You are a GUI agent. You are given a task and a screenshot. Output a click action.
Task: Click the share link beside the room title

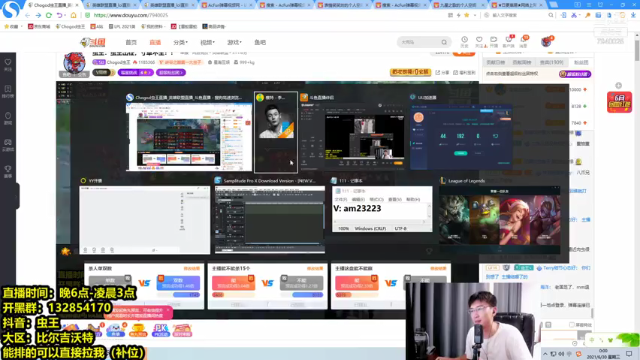pos(442,73)
